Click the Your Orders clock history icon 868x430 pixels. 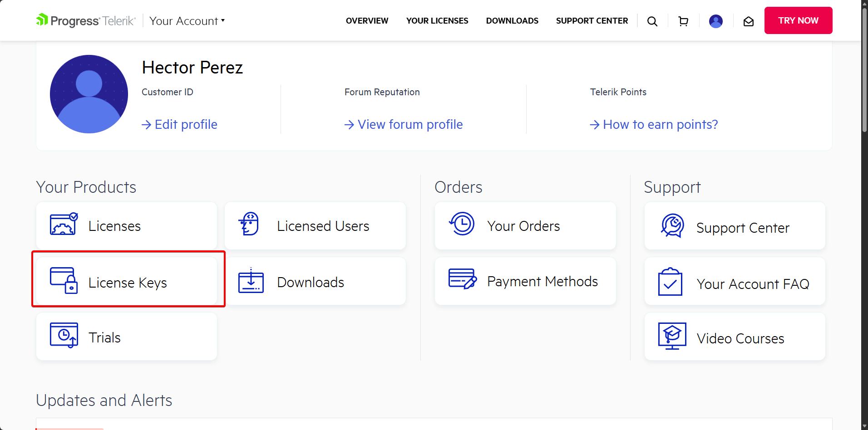[x=462, y=224]
